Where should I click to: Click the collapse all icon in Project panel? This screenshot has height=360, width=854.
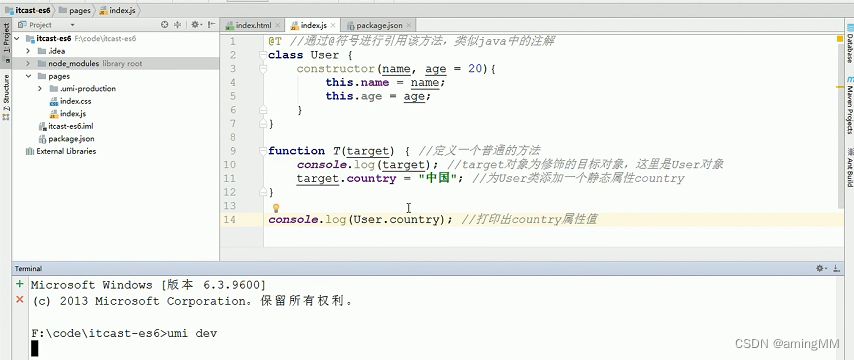pos(178,25)
